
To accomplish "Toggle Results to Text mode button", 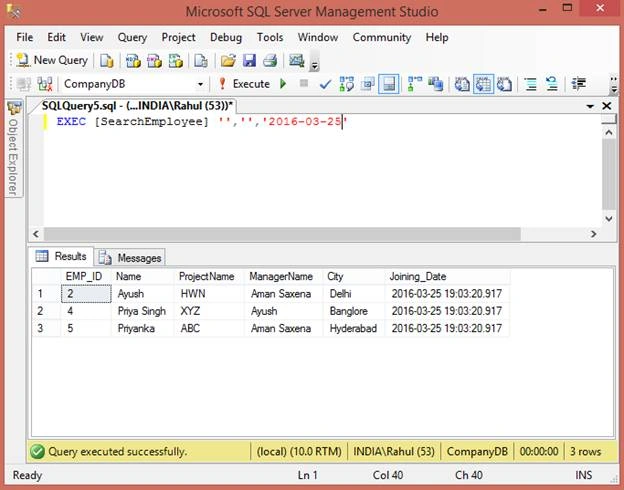I will 462,84.
